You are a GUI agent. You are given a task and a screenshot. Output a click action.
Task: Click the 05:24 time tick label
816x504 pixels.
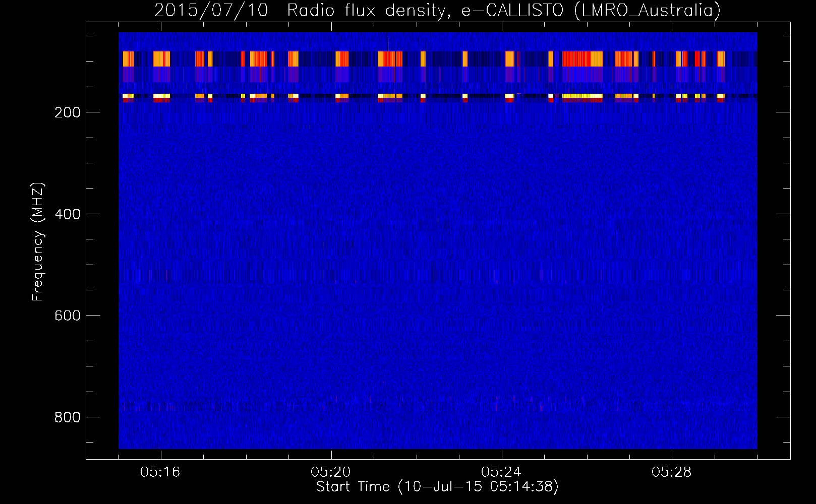click(501, 472)
